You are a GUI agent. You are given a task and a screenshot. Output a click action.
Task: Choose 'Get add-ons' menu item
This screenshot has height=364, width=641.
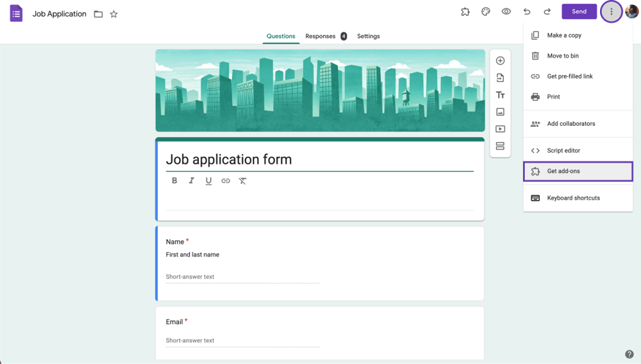coord(578,171)
